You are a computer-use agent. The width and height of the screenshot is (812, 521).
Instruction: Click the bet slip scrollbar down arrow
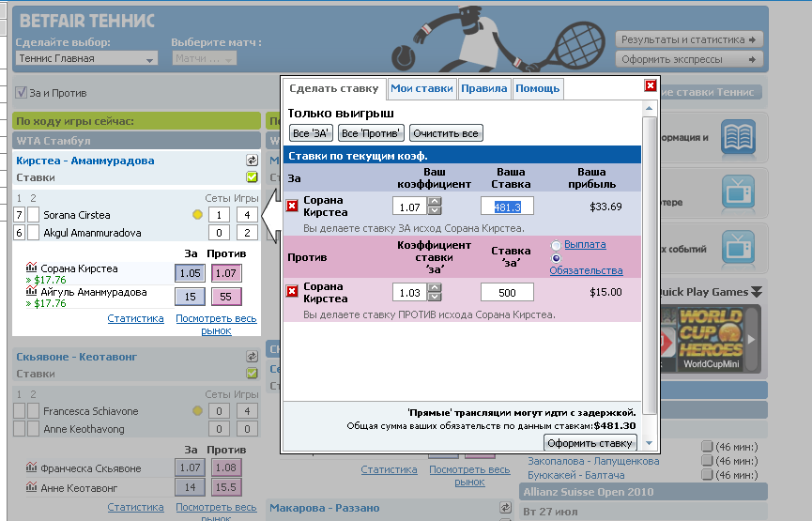[x=649, y=443]
